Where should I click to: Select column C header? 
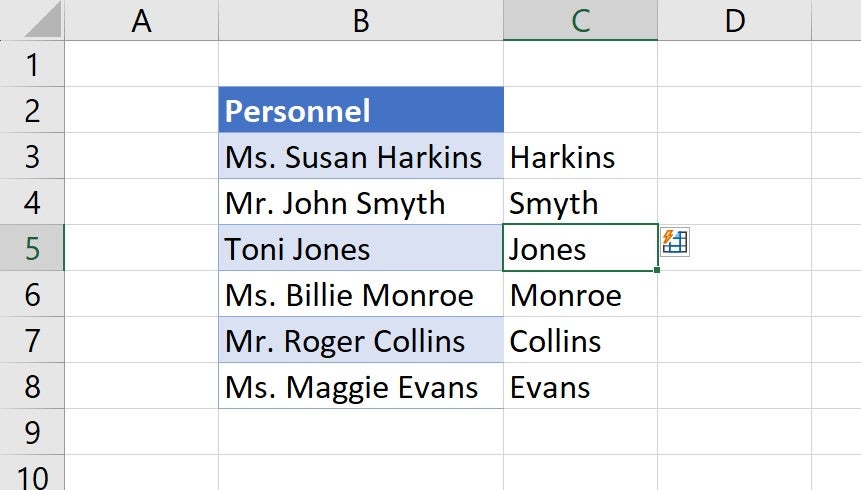[580, 20]
